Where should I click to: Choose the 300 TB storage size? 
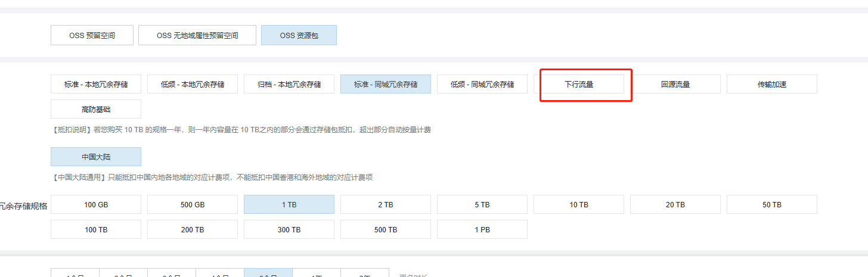[289, 229]
